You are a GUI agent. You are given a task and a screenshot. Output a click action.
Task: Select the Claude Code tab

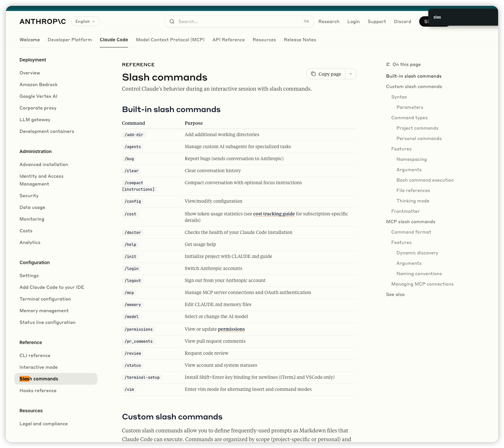point(114,40)
